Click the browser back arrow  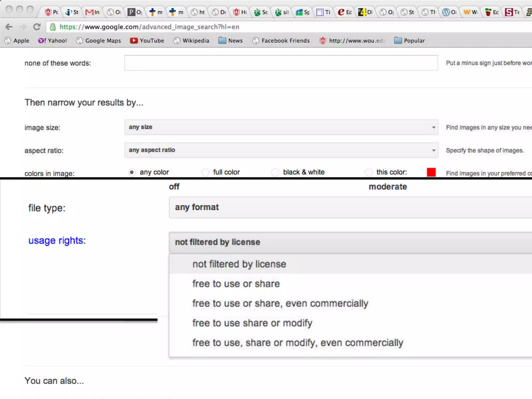[x=9, y=27]
